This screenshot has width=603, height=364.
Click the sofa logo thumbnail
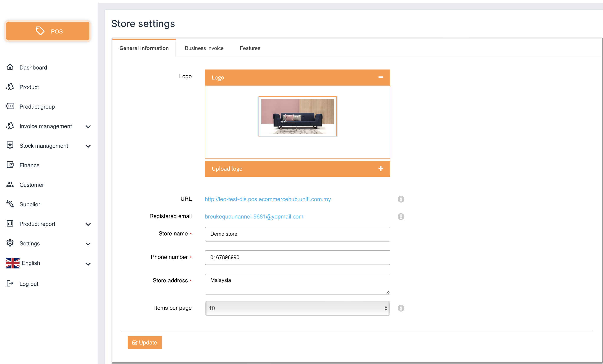click(297, 116)
